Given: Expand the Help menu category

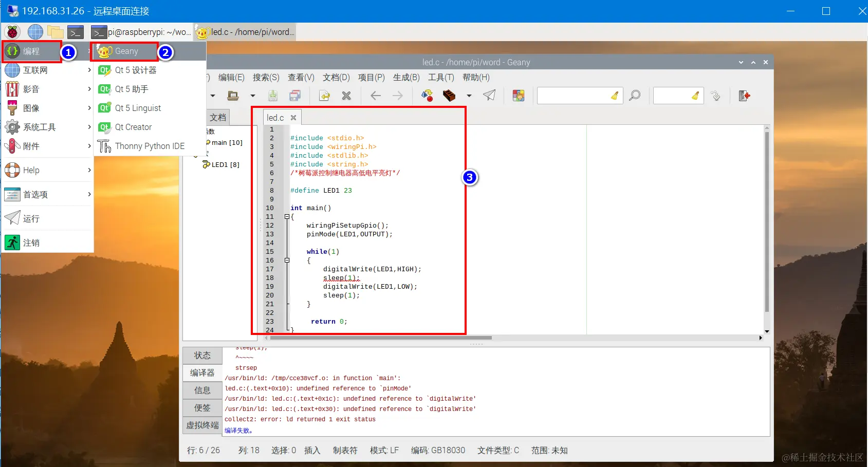Looking at the screenshot, I should pyautogui.click(x=48, y=171).
